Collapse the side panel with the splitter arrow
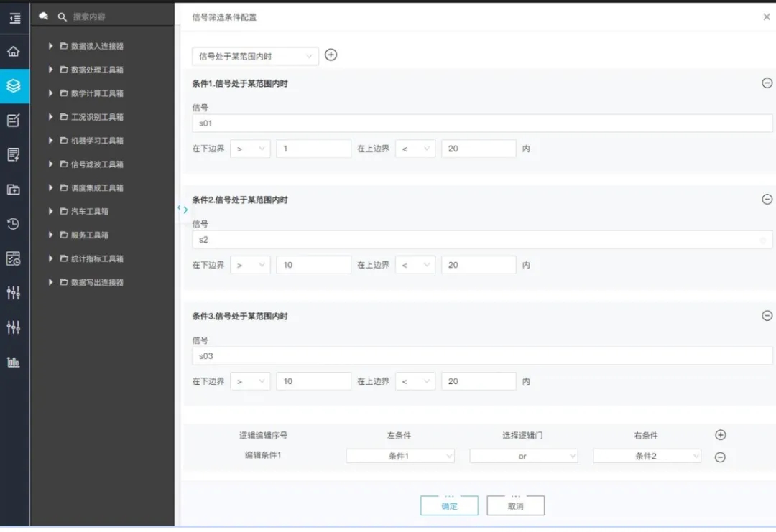This screenshot has height=532, width=776. 183,210
